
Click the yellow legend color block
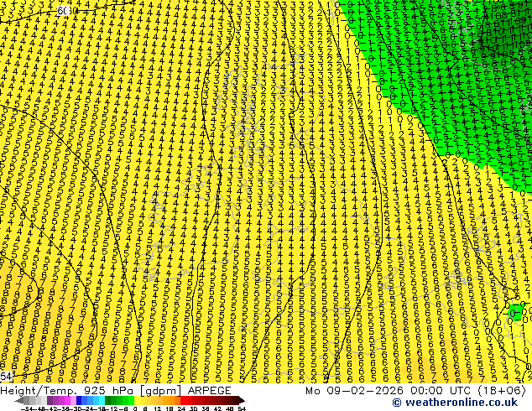[x=137, y=400]
